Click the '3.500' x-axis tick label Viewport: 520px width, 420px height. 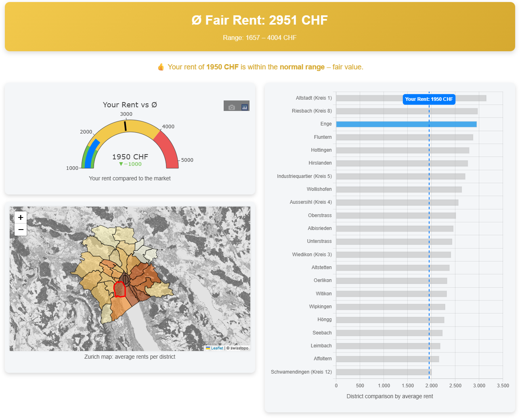(503, 386)
